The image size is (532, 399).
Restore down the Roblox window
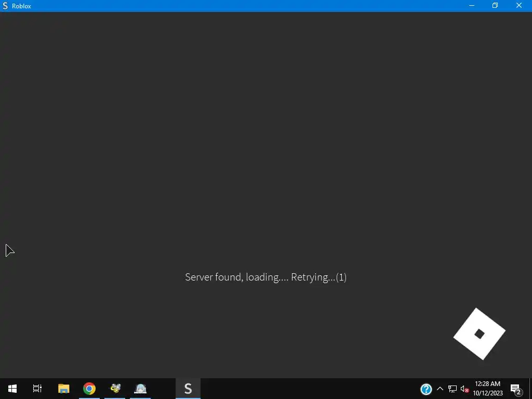coord(495,5)
